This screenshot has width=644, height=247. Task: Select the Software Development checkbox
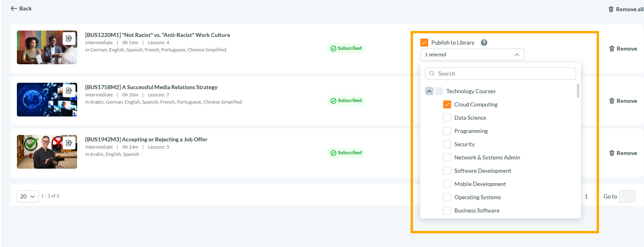click(x=447, y=171)
